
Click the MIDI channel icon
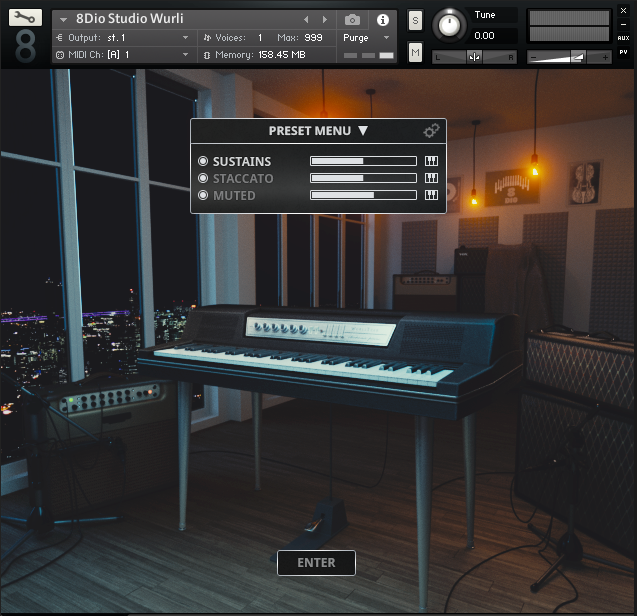[60, 55]
